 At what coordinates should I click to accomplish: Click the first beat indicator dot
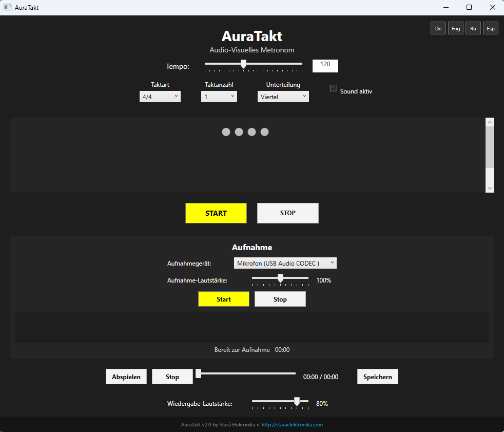226,132
